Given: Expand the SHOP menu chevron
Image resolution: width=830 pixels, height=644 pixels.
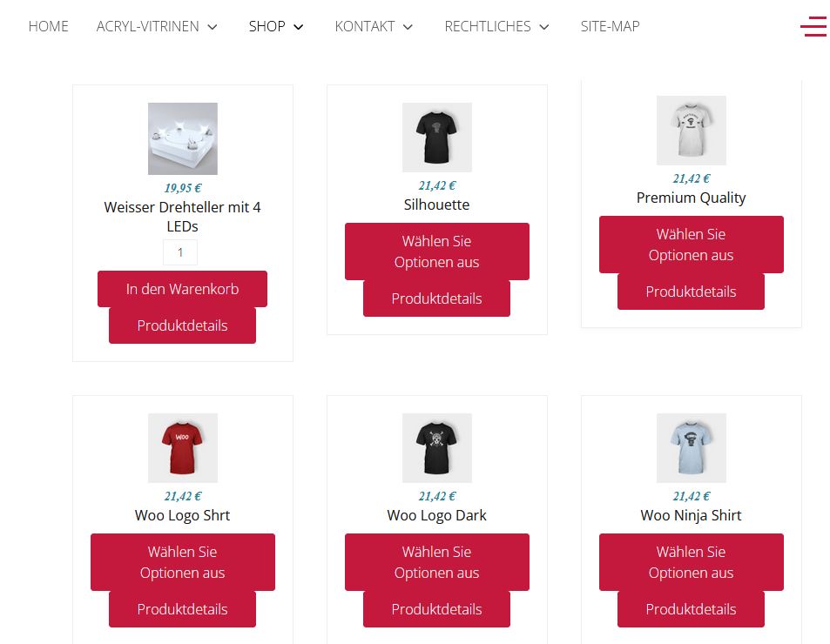Looking at the screenshot, I should pos(299,27).
